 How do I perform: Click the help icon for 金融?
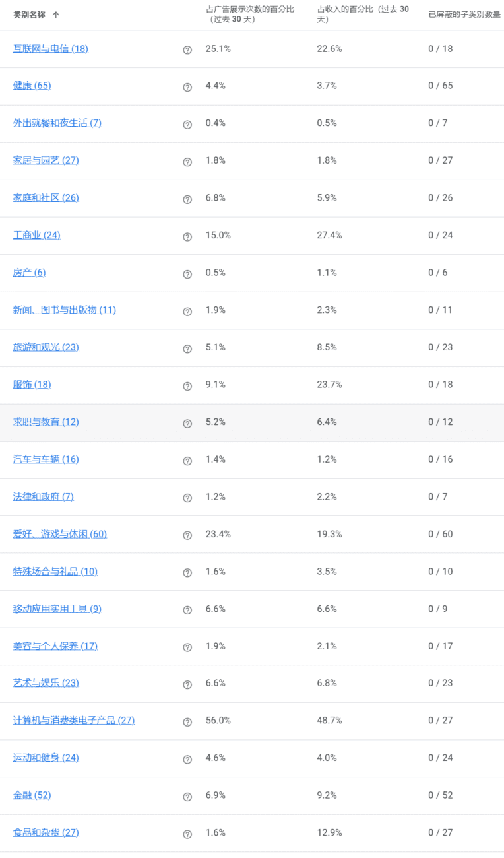pos(187,797)
